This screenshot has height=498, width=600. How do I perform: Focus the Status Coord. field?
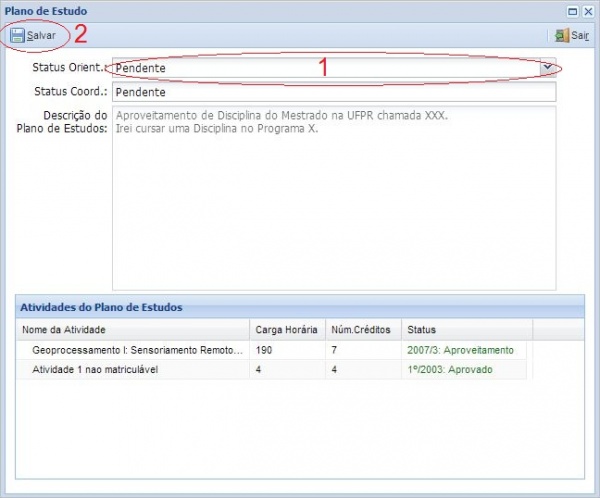332,91
